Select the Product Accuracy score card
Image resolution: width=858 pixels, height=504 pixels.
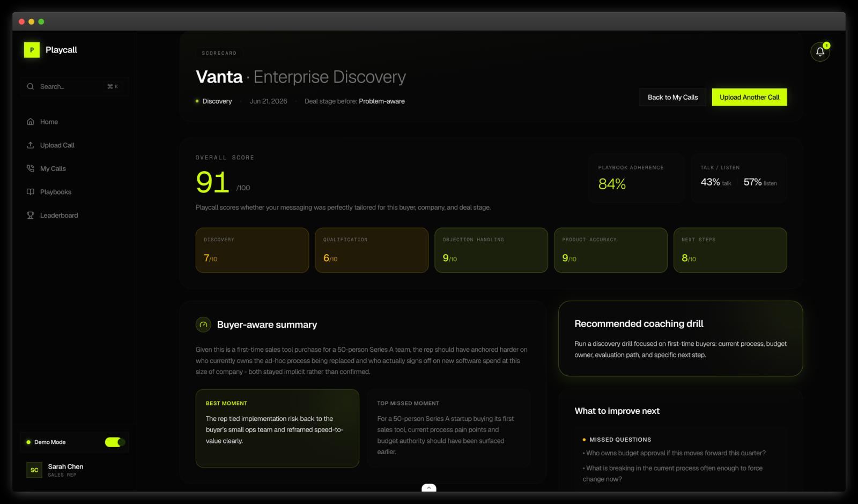[611, 250]
